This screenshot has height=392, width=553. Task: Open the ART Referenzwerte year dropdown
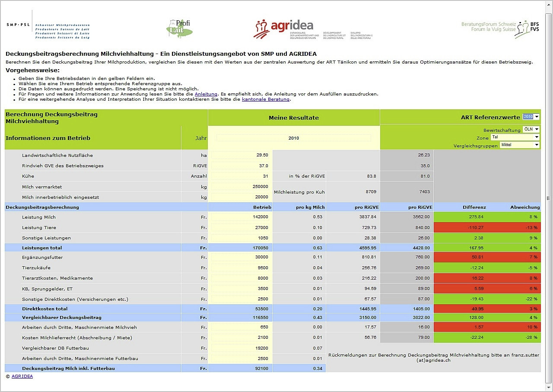(531, 117)
